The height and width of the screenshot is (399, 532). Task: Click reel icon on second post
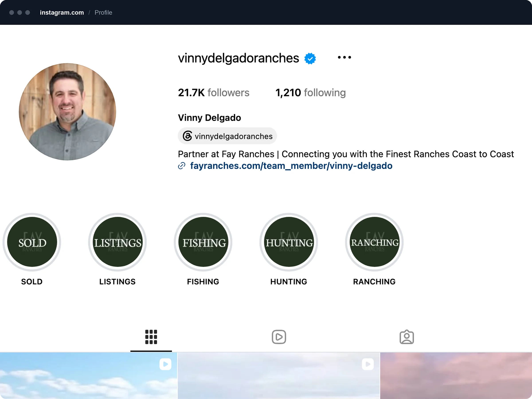(x=368, y=364)
